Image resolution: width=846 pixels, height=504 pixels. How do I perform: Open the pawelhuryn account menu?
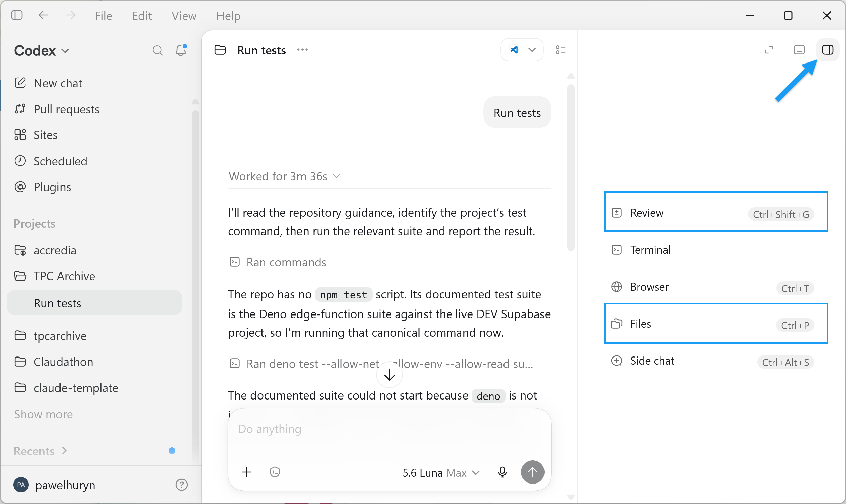(x=54, y=485)
